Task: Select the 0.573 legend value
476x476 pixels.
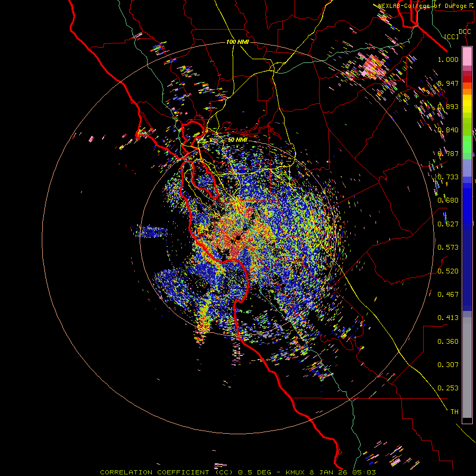Action: (x=448, y=248)
